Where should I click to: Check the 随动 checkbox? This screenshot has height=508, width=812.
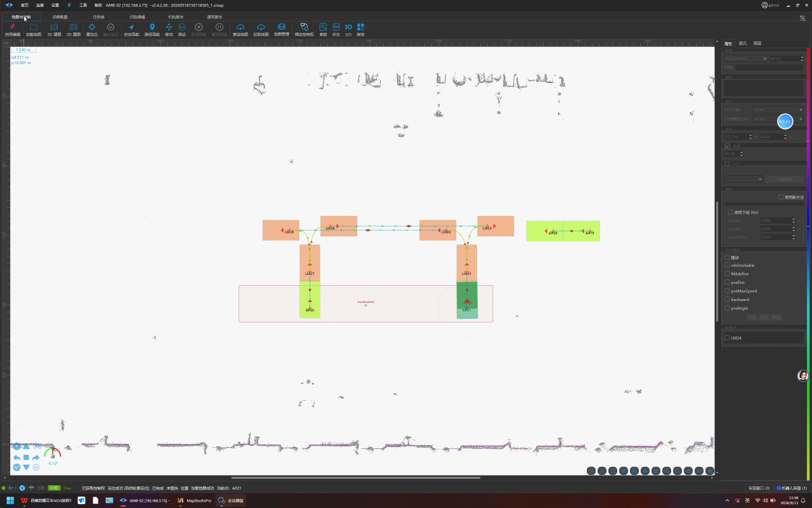coord(727,258)
